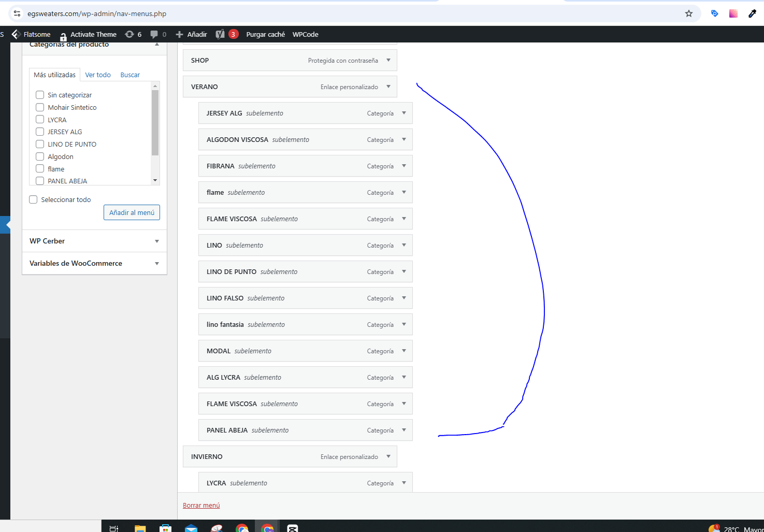Expand the lowercase flame item arrow

click(x=404, y=192)
